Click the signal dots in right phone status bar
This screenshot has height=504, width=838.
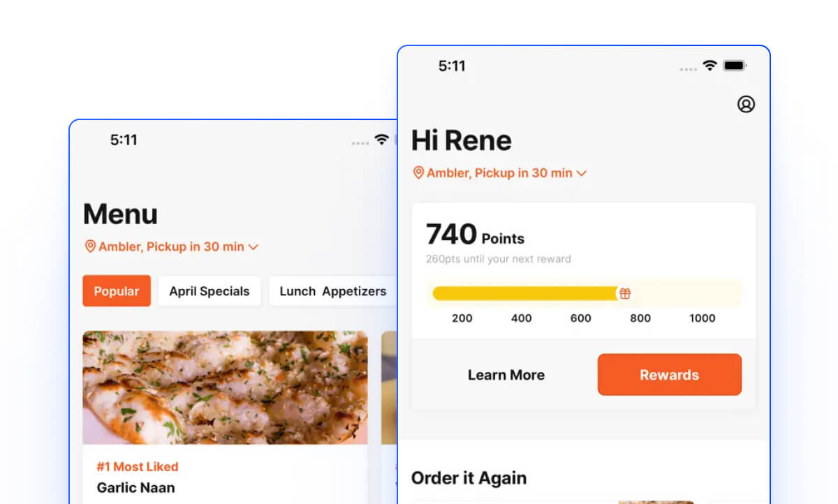point(689,69)
